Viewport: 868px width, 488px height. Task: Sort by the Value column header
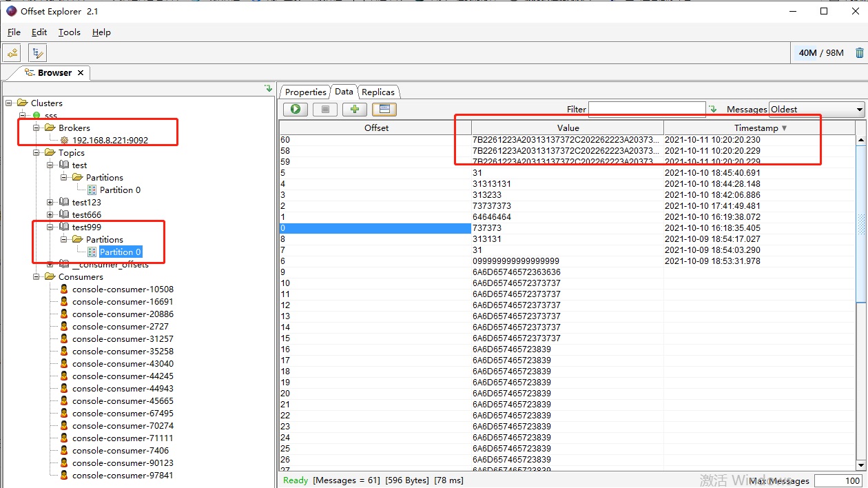coord(568,128)
